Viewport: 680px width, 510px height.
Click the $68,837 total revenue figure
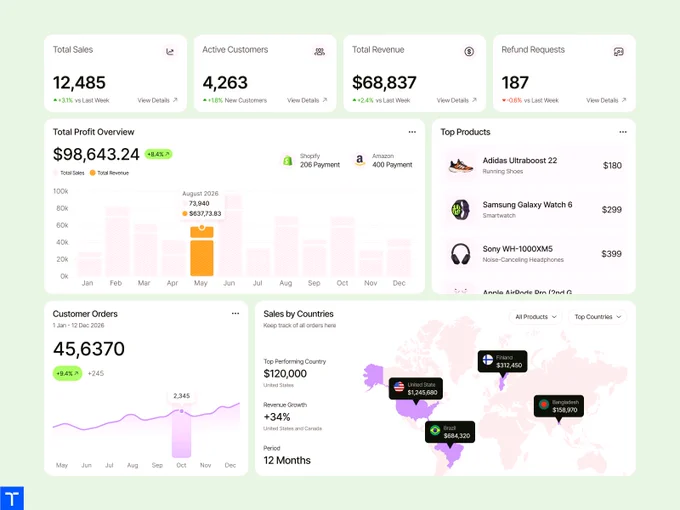[384, 83]
